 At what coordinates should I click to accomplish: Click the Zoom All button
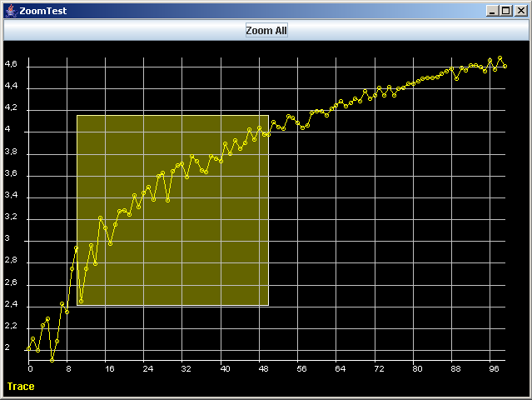pos(266,30)
